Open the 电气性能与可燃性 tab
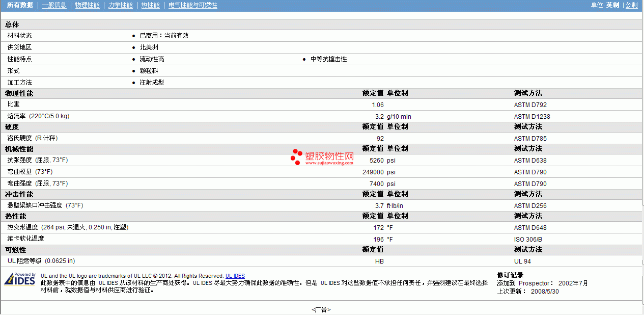The image size is (644, 315). (x=193, y=5)
